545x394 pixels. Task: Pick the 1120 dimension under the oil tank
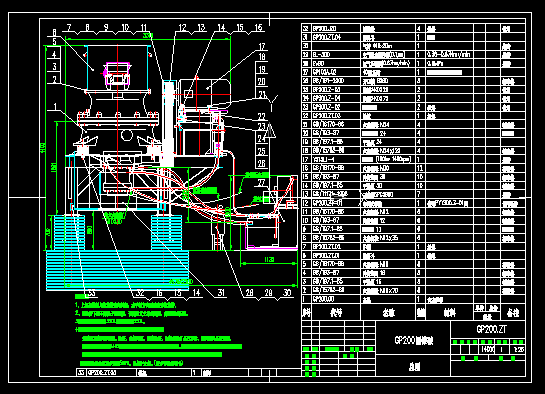click(x=269, y=259)
